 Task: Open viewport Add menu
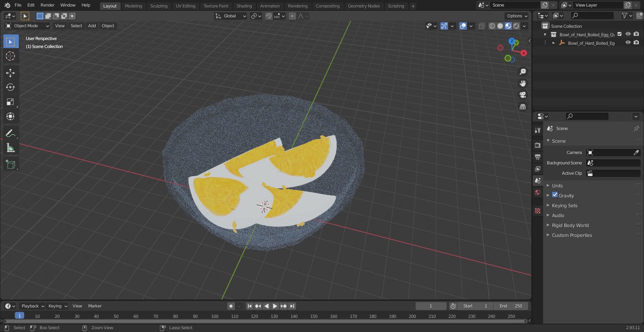point(92,26)
